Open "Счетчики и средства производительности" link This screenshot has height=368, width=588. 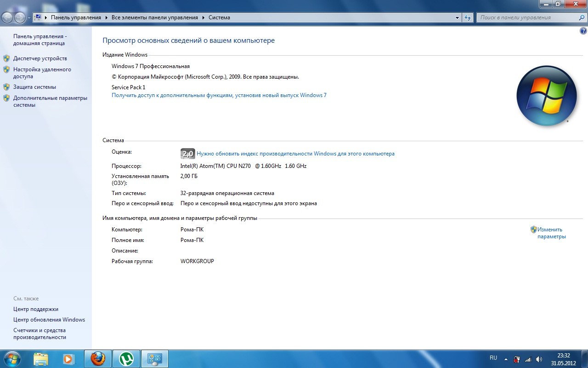(x=40, y=333)
